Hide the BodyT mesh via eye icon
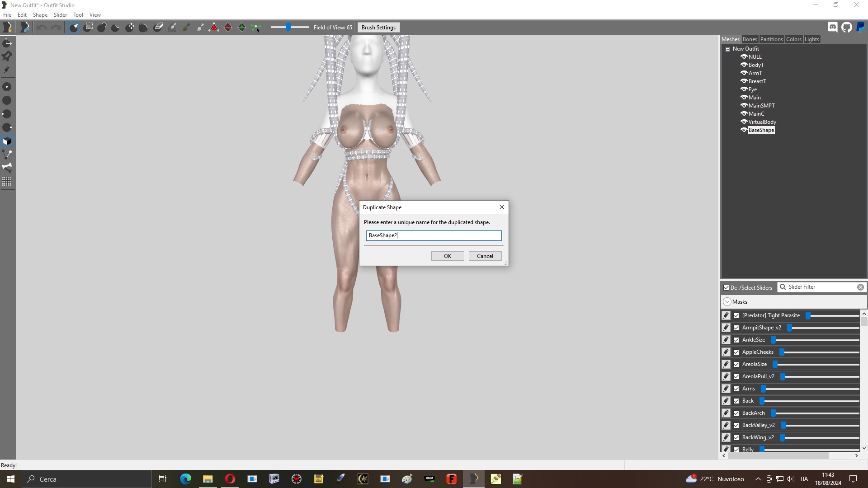Image resolution: width=868 pixels, height=488 pixels. (744, 65)
